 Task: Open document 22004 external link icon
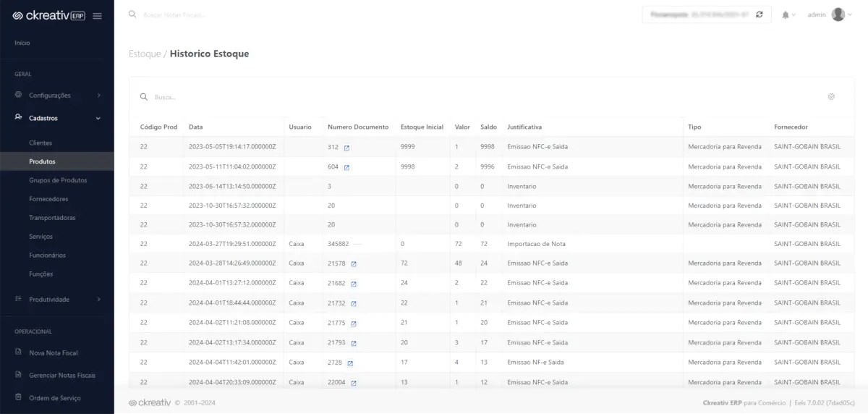pos(354,382)
